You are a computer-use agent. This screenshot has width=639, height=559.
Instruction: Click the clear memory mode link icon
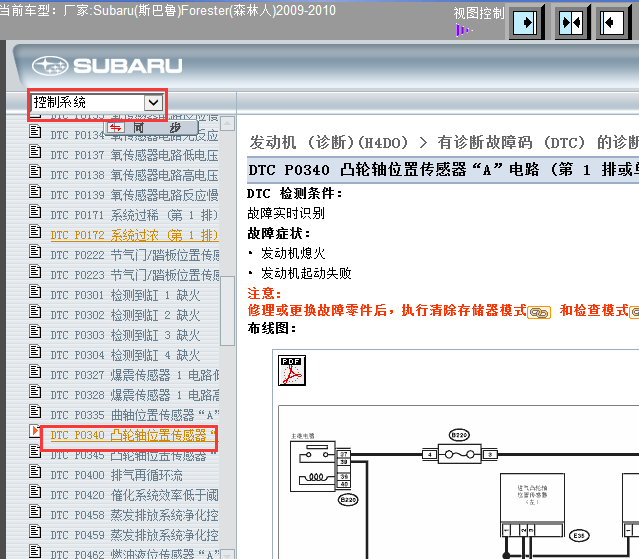click(x=539, y=313)
